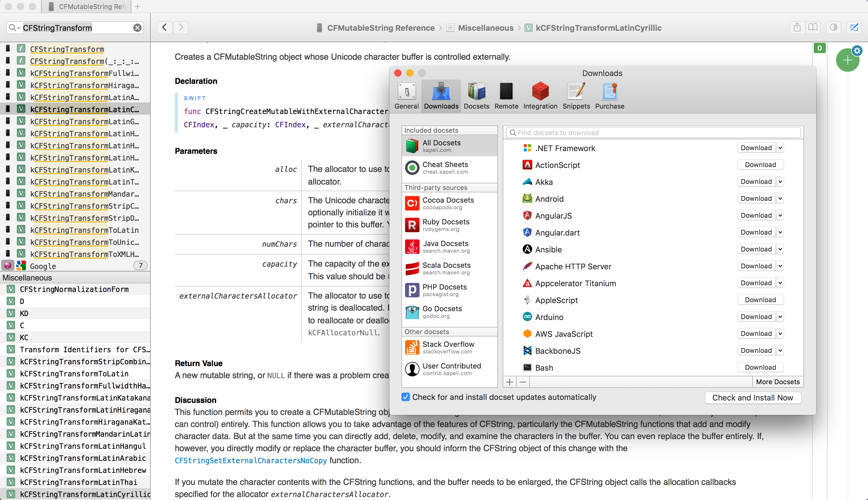
Task: Click the remove minus button below docset list
Action: 523,382
